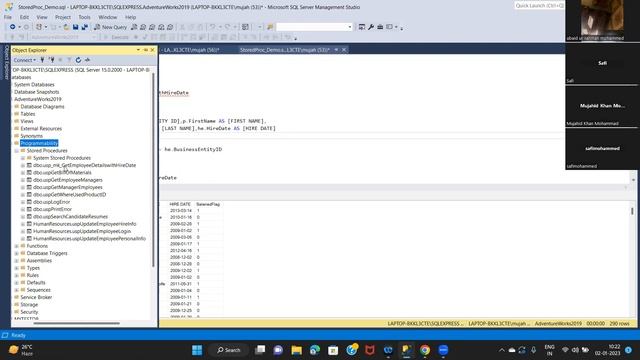Open the Window menu
Screen dimensions: 640x360
pyautogui.click(x=108, y=17)
